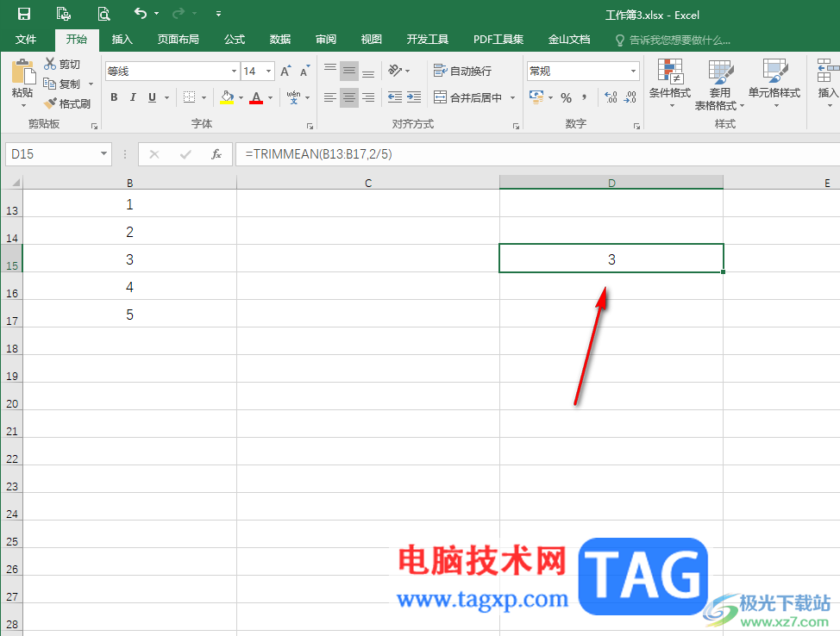Toggle Wrap Text (自动换行)
Image resolution: width=840 pixels, height=636 pixels.
point(462,71)
